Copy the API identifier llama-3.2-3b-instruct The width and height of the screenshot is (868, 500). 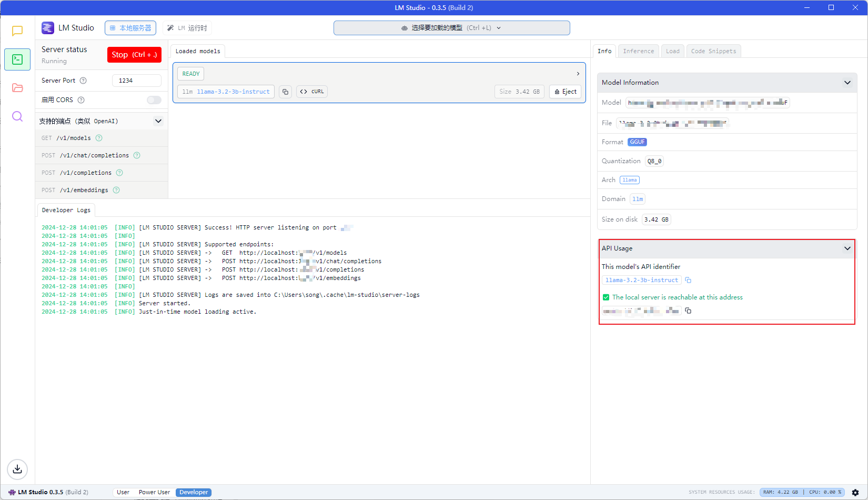(x=688, y=280)
